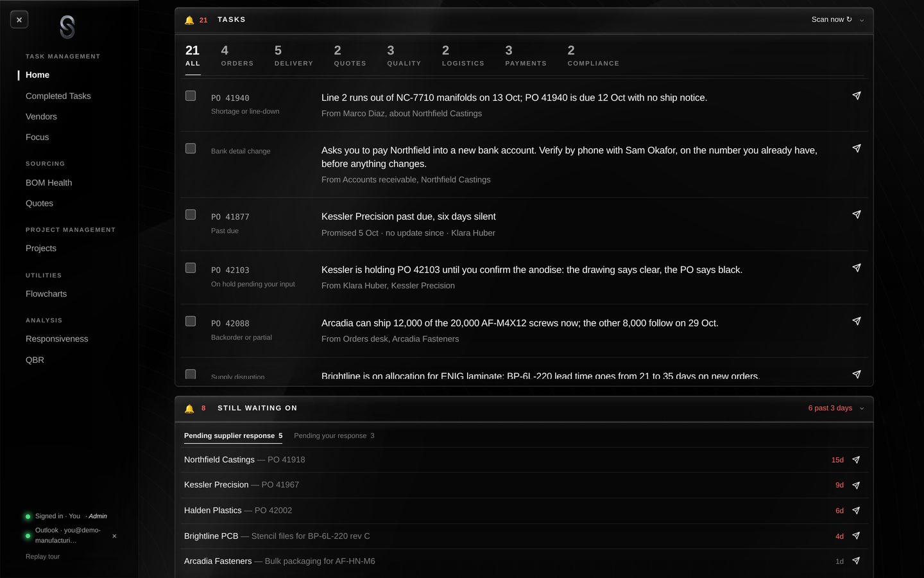Open Completed Tasks in sidebar
Image resolution: width=924 pixels, height=578 pixels.
point(58,96)
